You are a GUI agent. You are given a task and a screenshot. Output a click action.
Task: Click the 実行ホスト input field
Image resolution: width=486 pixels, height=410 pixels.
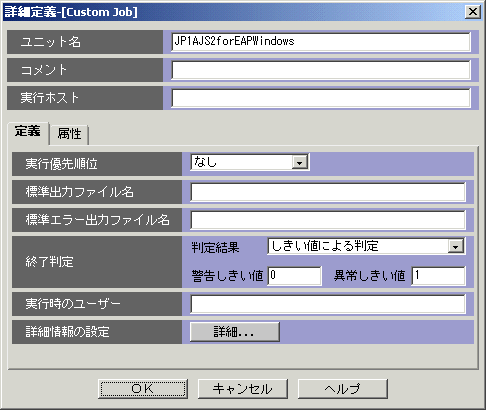321,98
